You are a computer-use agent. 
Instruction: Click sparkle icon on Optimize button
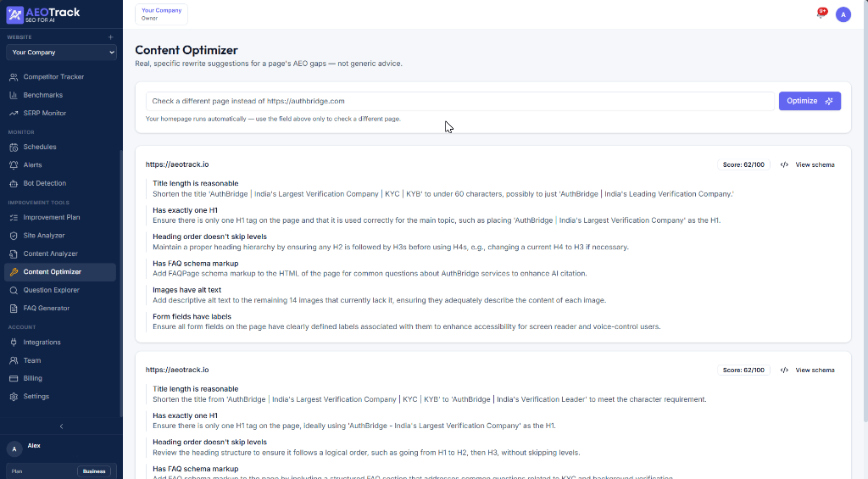[x=829, y=102]
